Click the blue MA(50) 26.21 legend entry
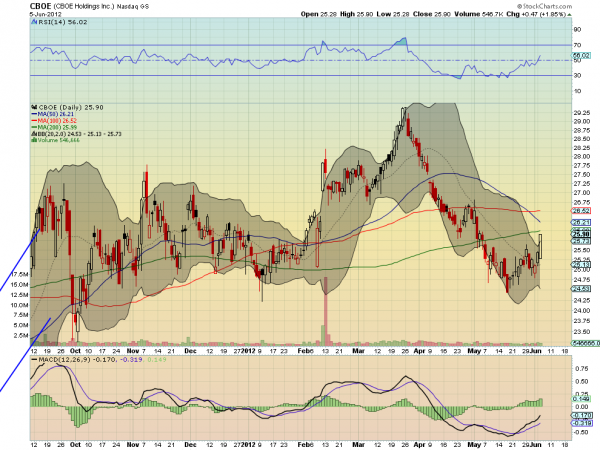Image resolution: width=600 pixels, height=450 pixels. click(52, 114)
